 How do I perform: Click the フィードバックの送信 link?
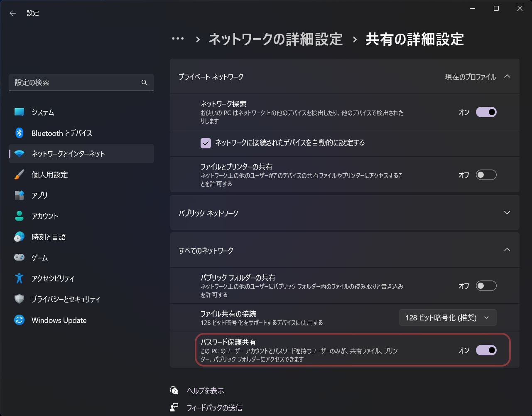tap(214, 408)
